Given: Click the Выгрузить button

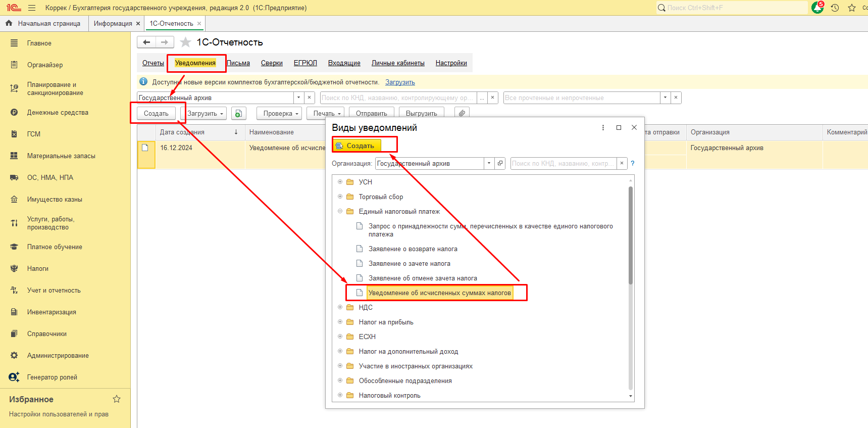Looking at the screenshot, I should (x=422, y=113).
